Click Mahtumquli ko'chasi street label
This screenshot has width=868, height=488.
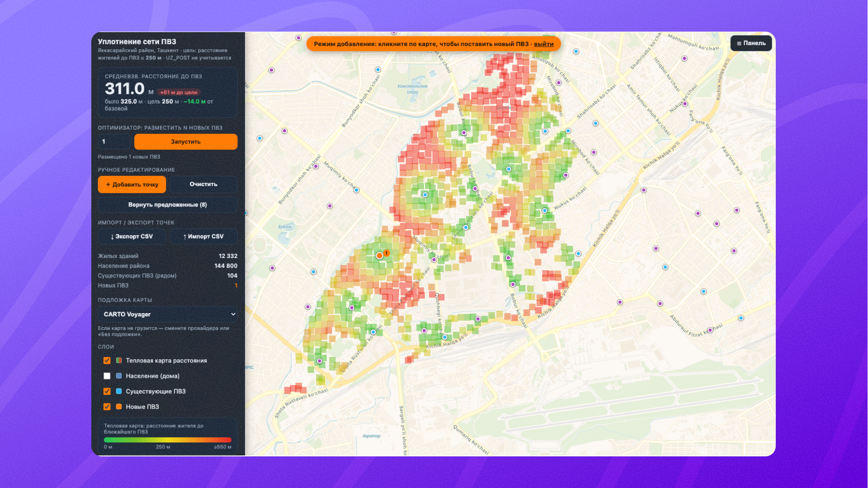coord(693,42)
